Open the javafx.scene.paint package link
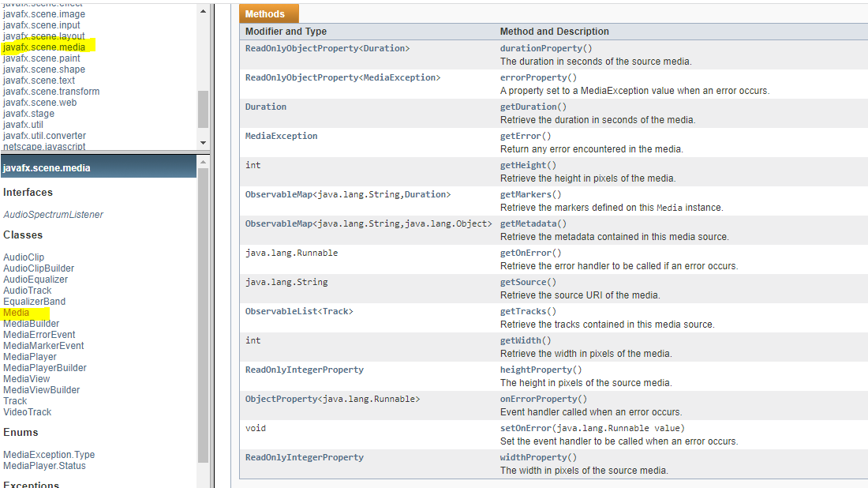 point(42,58)
